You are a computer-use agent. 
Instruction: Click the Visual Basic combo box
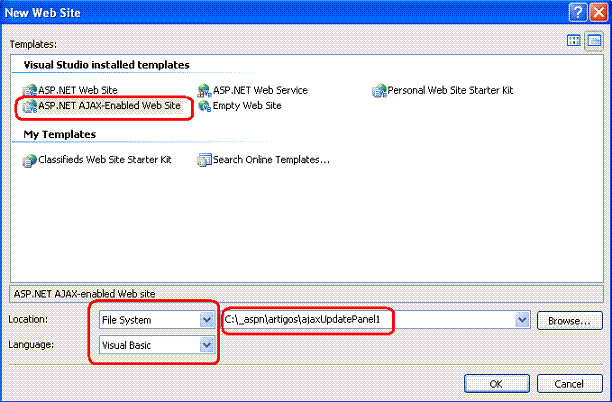pos(157,345)
